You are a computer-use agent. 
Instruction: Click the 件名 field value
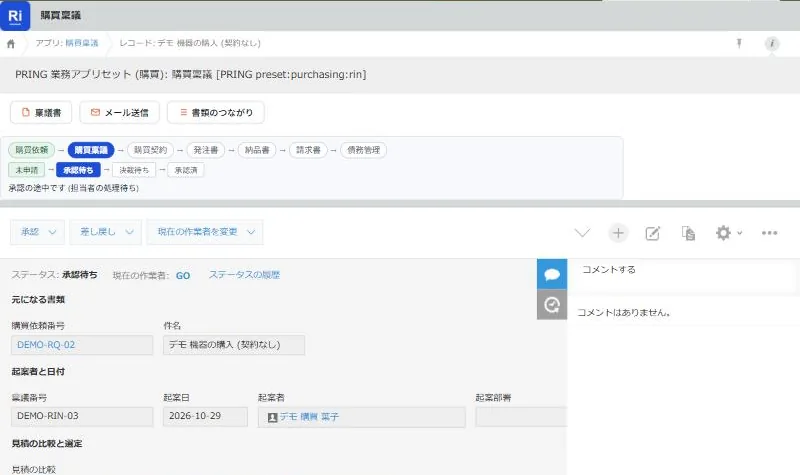click(234, 345)
